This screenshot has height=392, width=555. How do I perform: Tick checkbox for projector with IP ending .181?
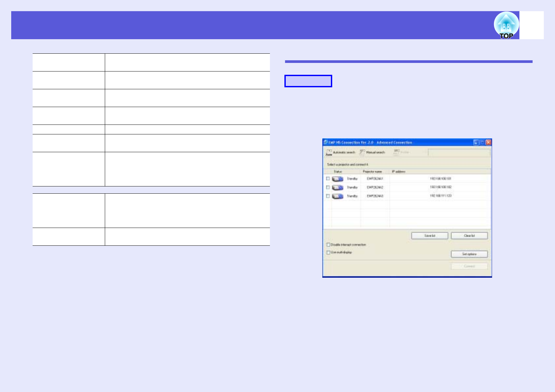tap(328, 179)
